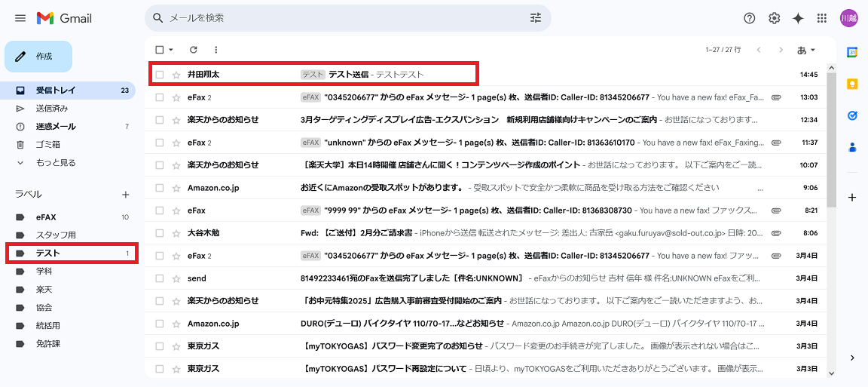The width and height of the screenshot is (868, 387).
Task: Open the Gmail main menu hamburger icon
Action: 20,18
